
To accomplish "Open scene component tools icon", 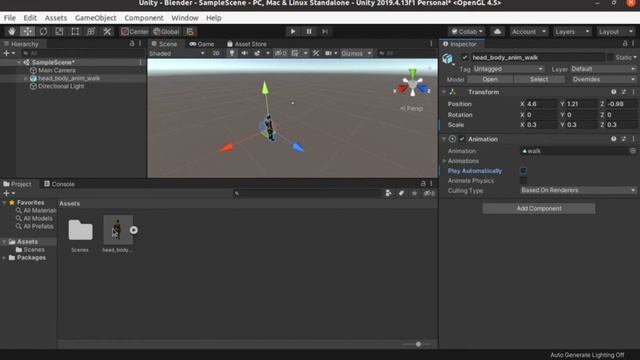I will (x=316, y=53).
